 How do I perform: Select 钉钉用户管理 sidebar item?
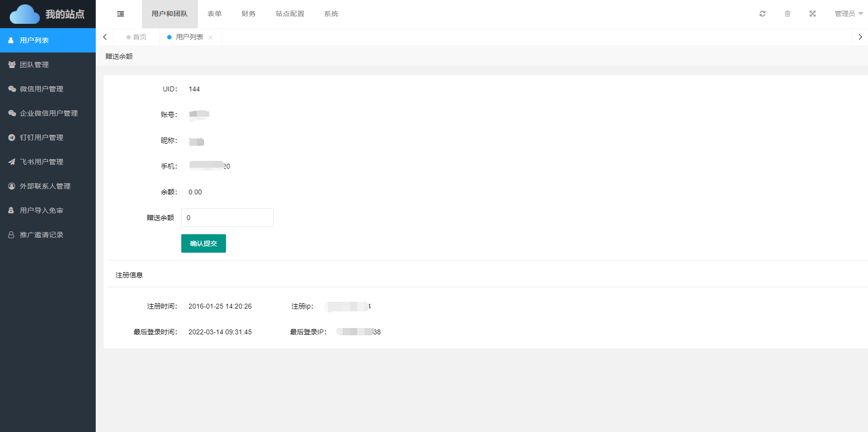(x=41, y=138)
